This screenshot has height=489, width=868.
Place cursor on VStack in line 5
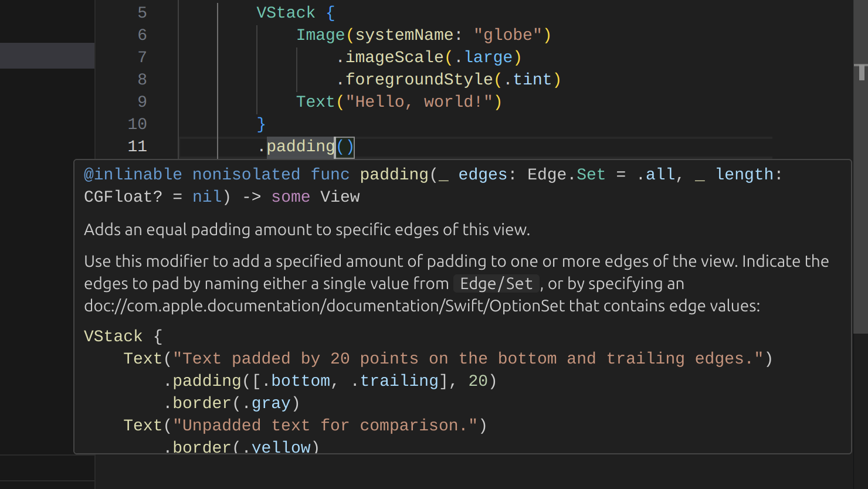[x=286, y=13]
